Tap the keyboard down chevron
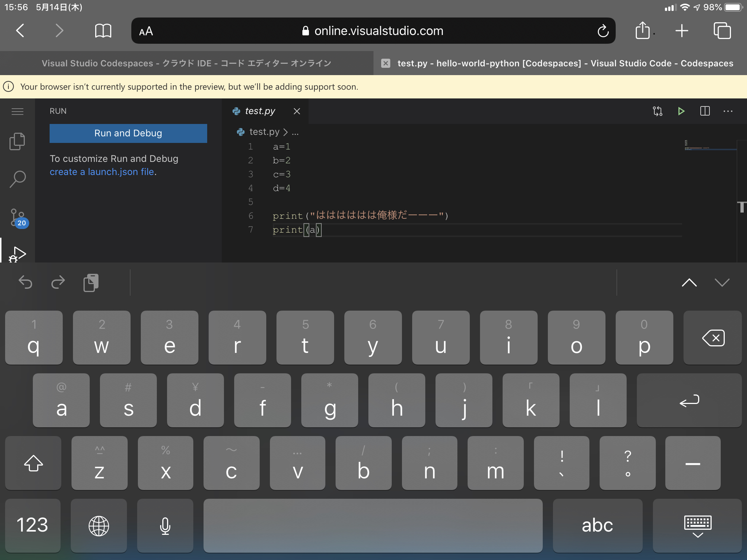 click(722, 283)
